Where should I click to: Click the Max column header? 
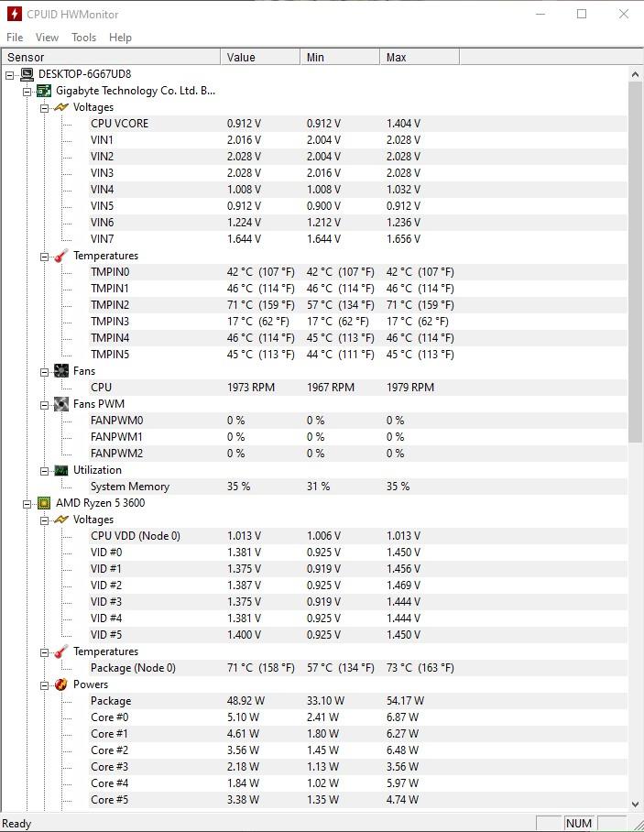click(420, 58)
